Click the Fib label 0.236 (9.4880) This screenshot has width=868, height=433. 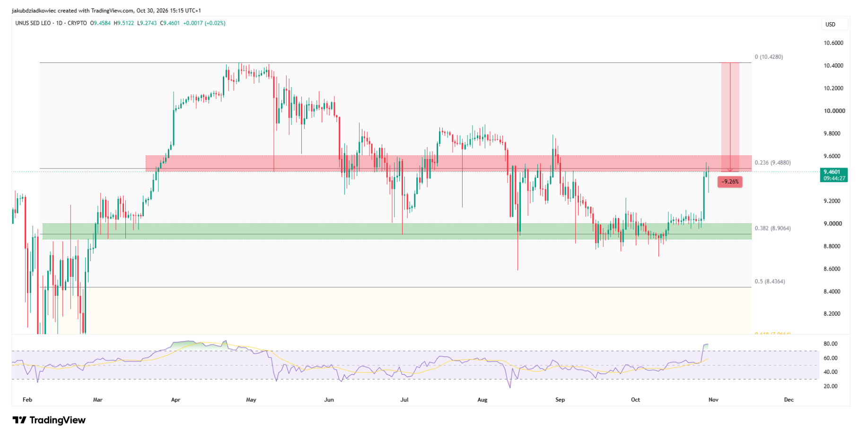pyautogui.click(x=772, y=163)
